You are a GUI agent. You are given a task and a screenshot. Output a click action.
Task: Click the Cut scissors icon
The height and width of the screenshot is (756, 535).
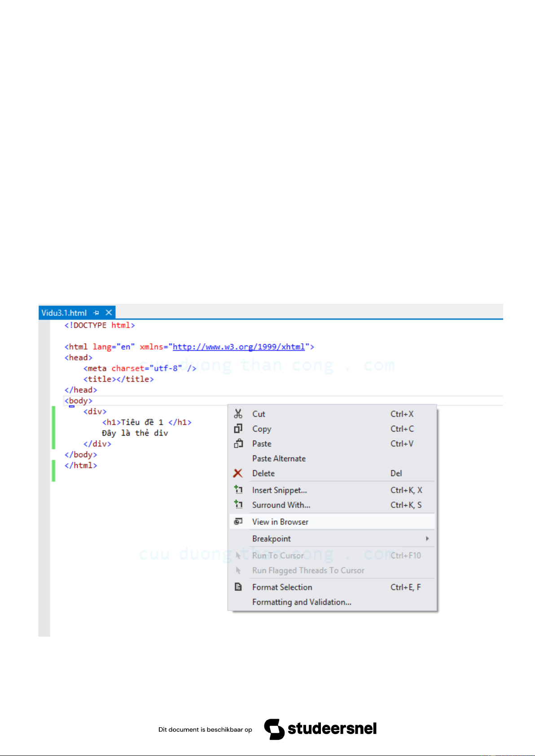(x=238, y=414)
